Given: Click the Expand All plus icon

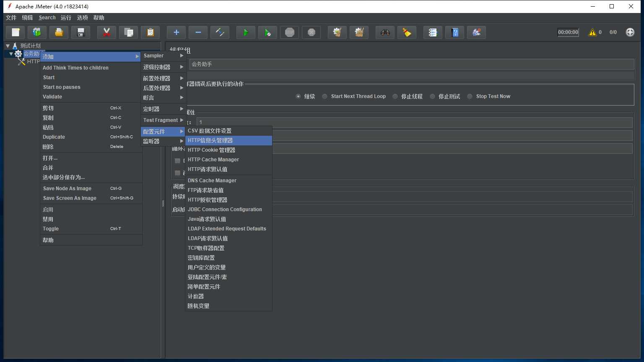Looking at the screenshot, I should pos(177,32).
